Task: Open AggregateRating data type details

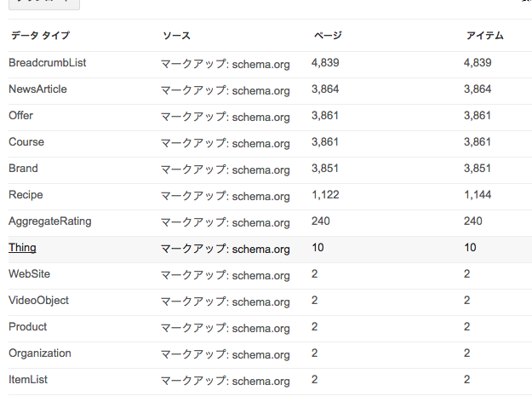Action: [x=50, y=221]
